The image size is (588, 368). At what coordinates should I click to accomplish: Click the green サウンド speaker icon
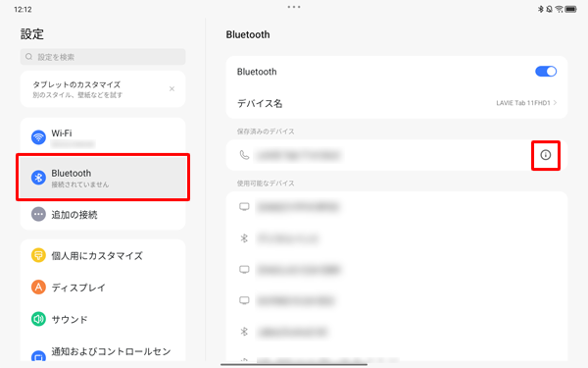38,319
